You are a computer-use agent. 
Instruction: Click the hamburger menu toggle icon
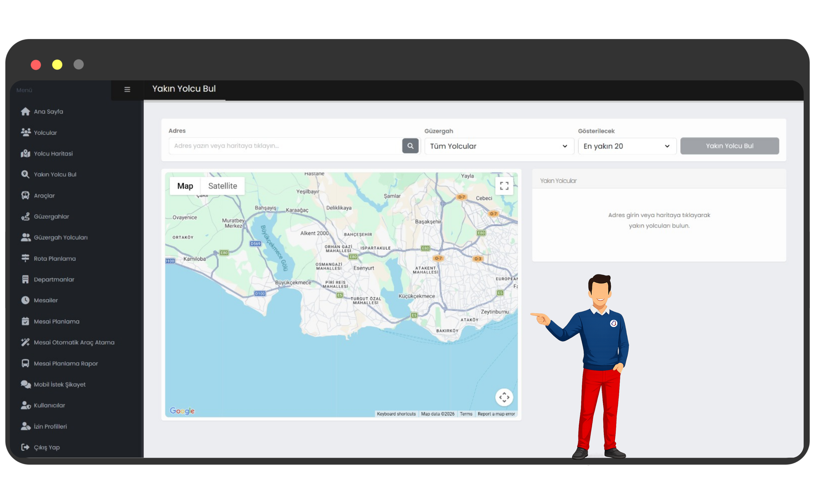coord(127,89)
